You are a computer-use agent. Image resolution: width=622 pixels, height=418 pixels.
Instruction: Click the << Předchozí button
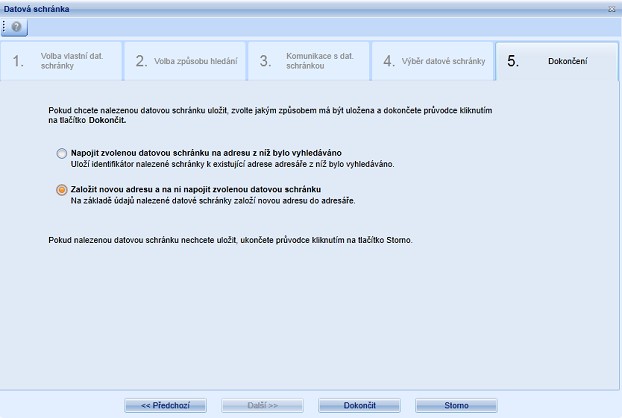(x=165, y=405)
